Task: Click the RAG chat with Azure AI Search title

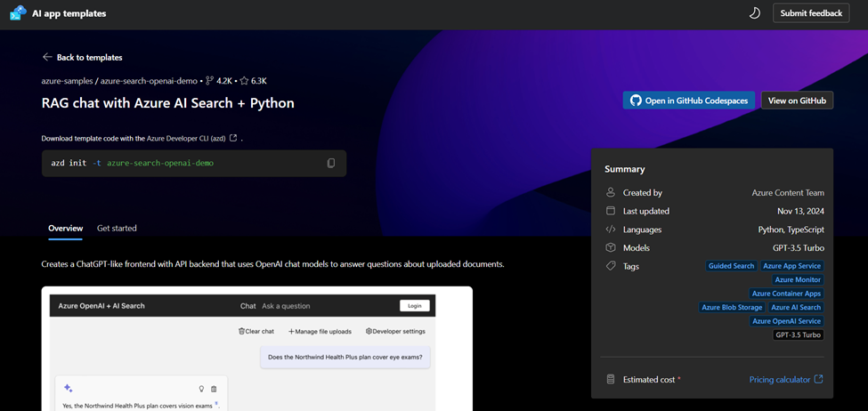Action: point(167,103)
